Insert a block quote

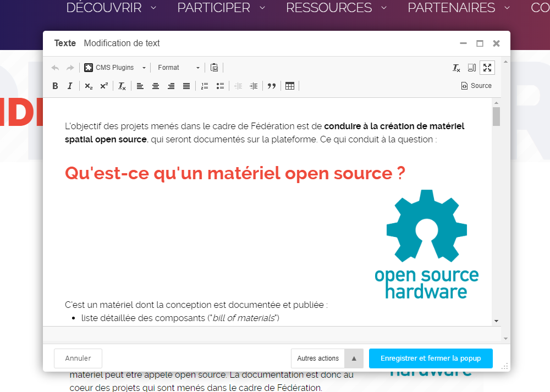[x=271, y=86]
